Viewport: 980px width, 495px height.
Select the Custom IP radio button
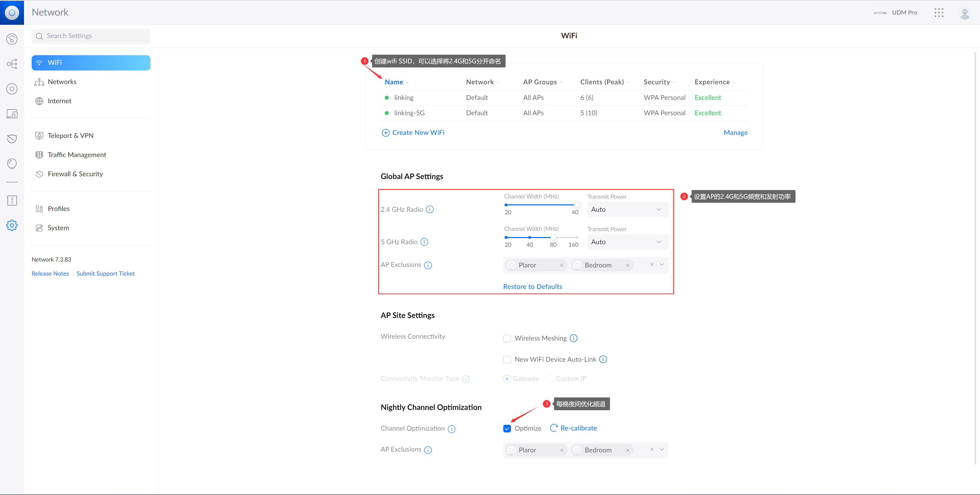pos(550,379)
